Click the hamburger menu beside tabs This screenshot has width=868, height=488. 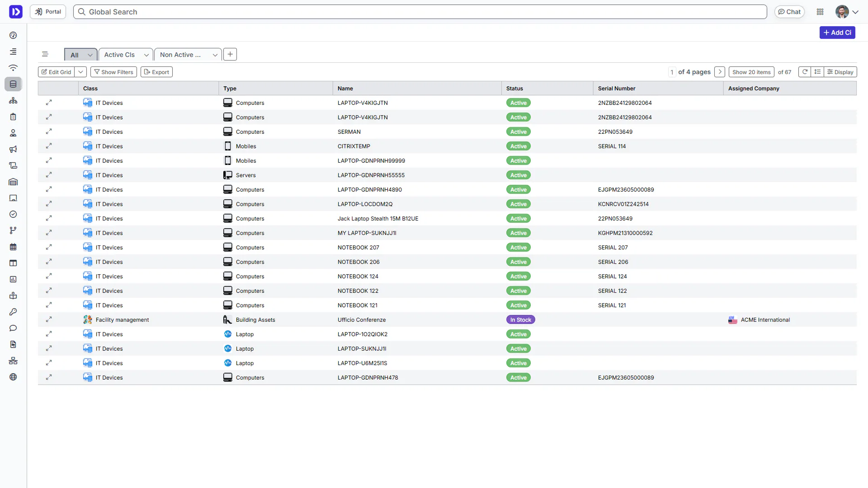45,54
